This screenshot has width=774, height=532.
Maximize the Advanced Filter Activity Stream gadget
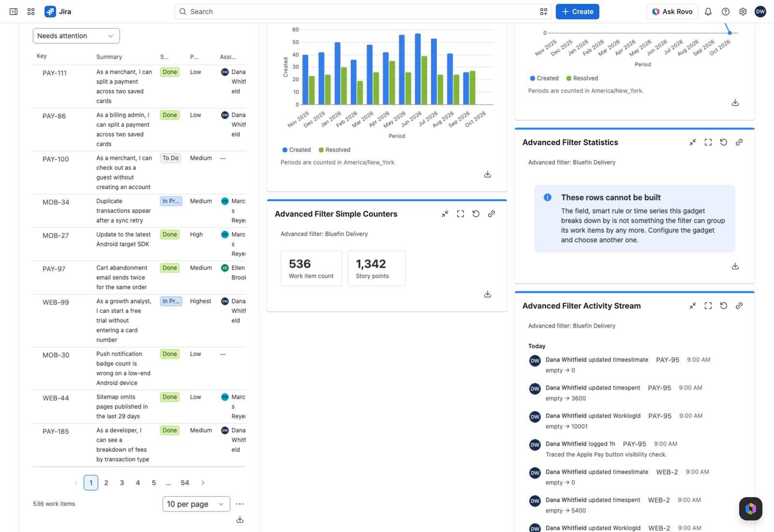708,306
